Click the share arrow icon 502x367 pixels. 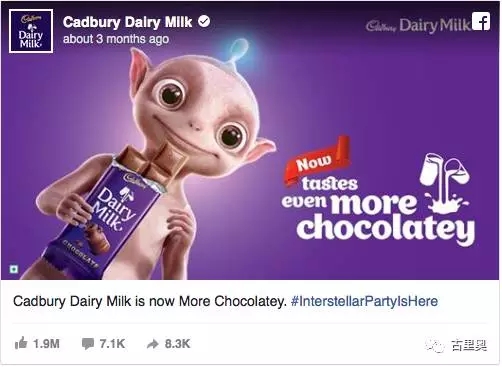pyautogui.click(x=153, y=344)
